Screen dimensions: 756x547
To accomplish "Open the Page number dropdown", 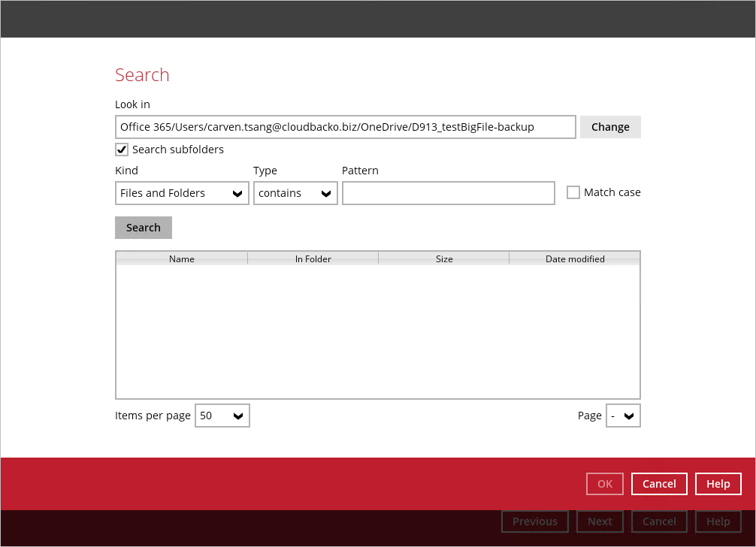I will (x=623, y=416).
